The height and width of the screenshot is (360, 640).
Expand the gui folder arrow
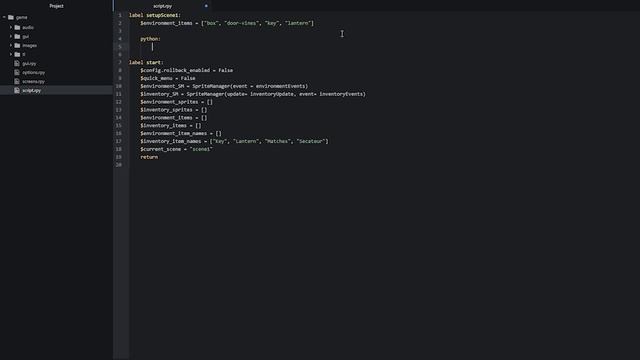point(11,36)
